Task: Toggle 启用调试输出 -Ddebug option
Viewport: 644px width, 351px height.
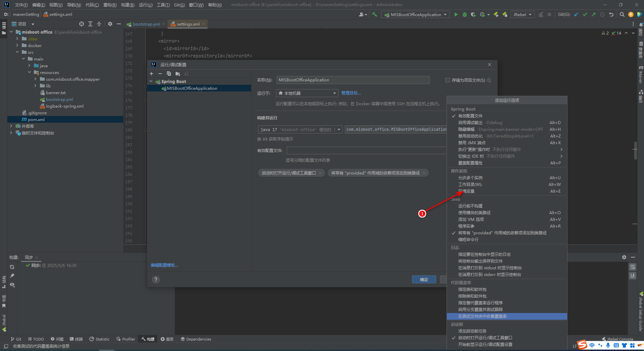Action: 507,123
